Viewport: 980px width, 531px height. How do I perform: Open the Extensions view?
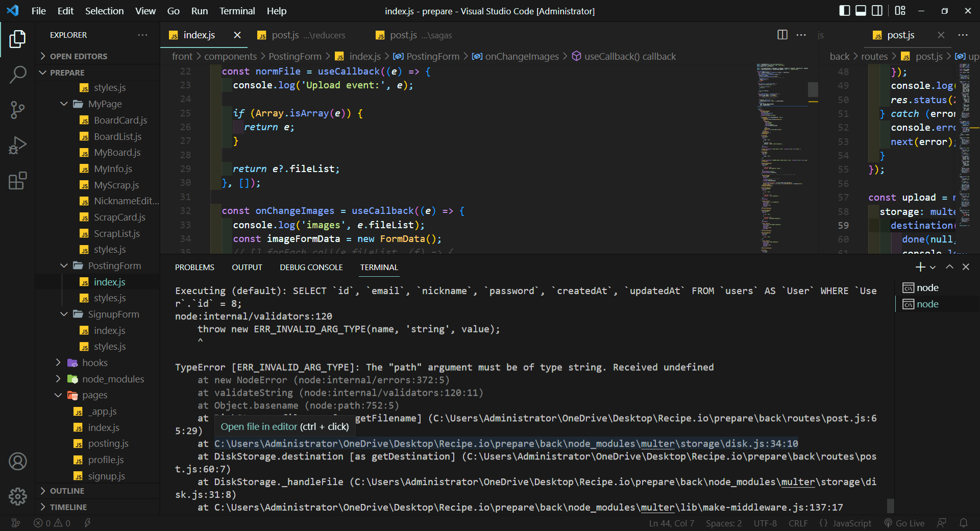[17, 181]
